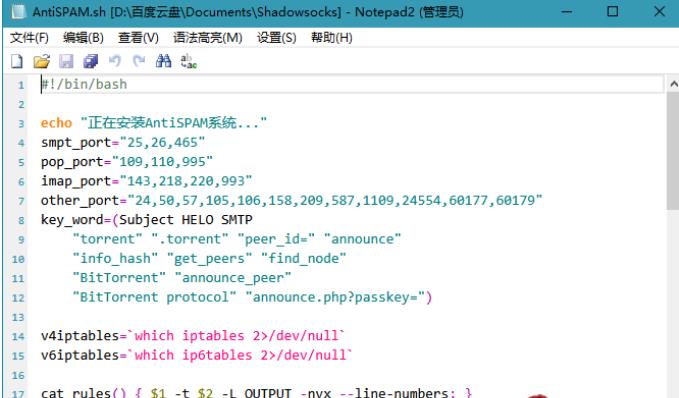Click the string "109,110,995" on line 5

[162, 162]
